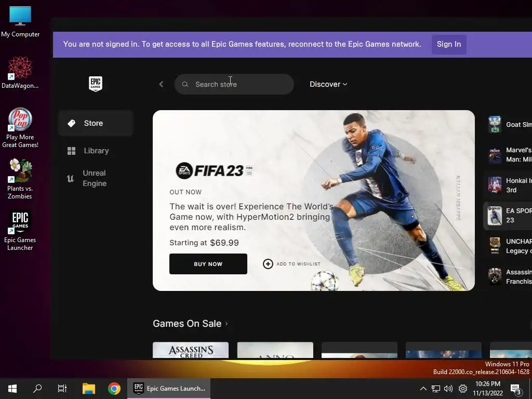
Task: Open My Computer desktop icon
Action: click(x=20, y=21)
